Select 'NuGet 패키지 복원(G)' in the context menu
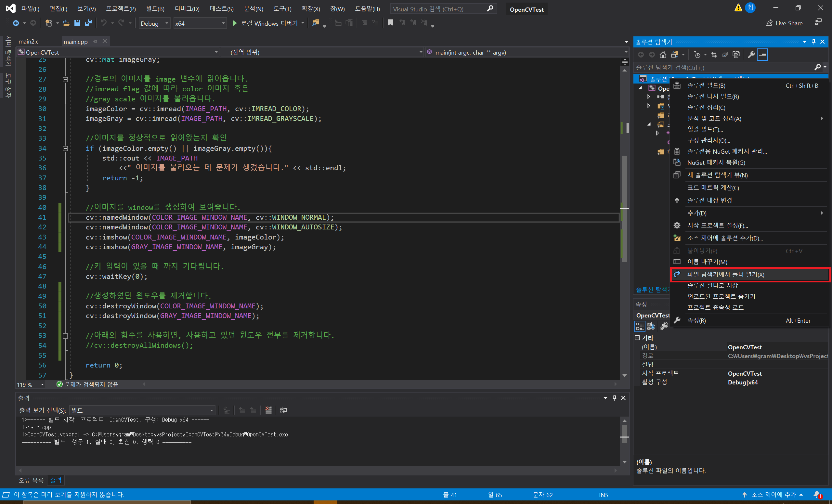 click(716, 162)
